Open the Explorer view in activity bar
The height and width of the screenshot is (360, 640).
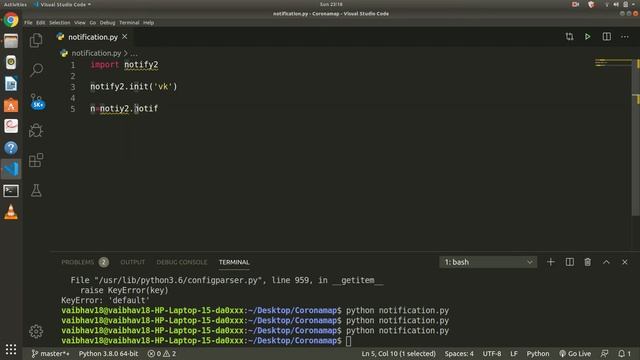[36, 40]
